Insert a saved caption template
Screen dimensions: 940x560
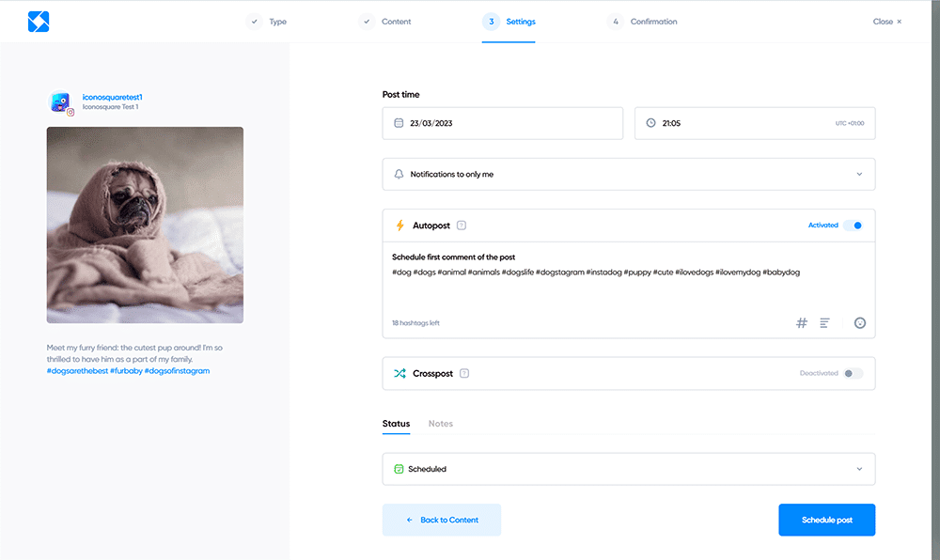coord(825,322)
